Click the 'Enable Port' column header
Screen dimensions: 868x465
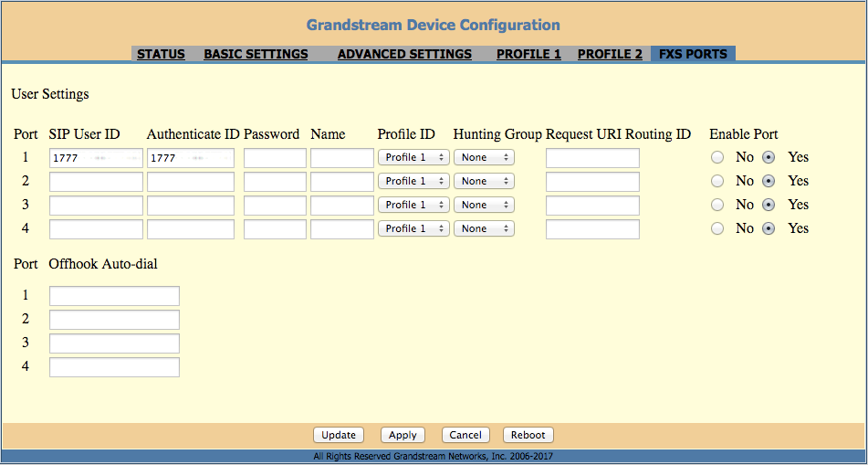(x=744, y=134)
